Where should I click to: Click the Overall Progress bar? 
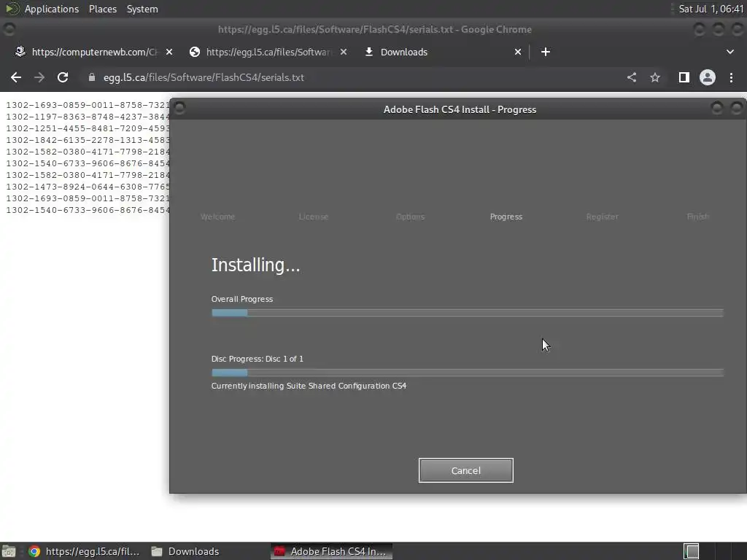(x=468, y=313)
